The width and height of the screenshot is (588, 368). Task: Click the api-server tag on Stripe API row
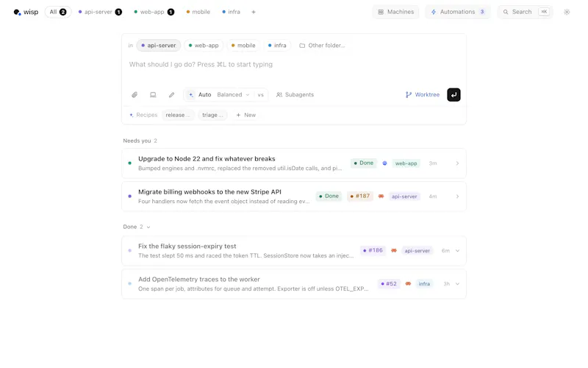(x=404, y=197)
